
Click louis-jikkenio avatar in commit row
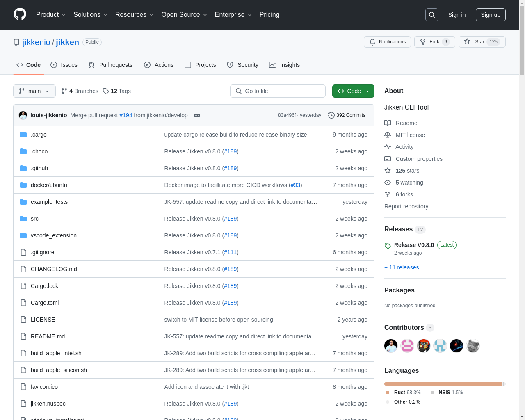pos(23,115)
